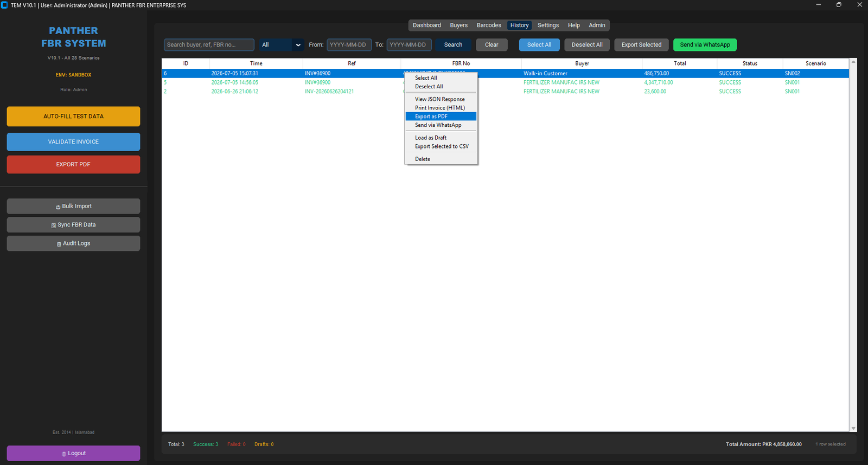Choose Export Selected to CSV entry

point(441,146)
